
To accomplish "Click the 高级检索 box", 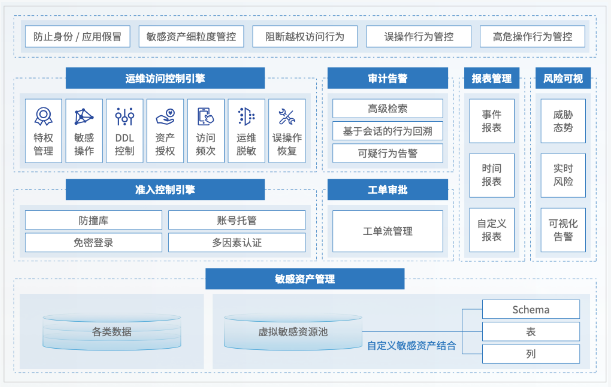I will tap(387, 108).
